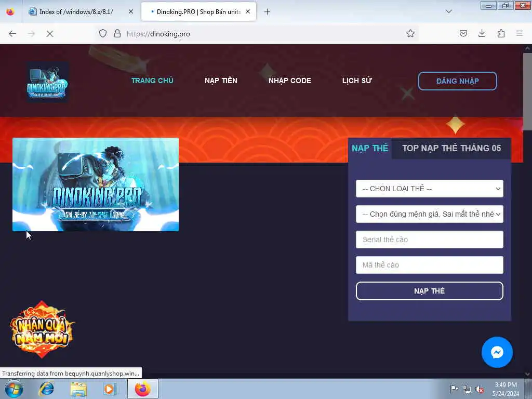The width and height of the screenshot is (532, 399).
Task: Click the network tray icon
Action: tap(467, 390)
